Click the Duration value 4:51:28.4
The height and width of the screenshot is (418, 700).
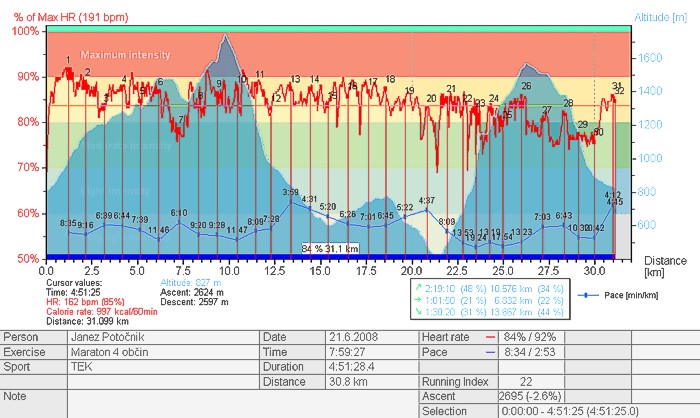[372, 367]
